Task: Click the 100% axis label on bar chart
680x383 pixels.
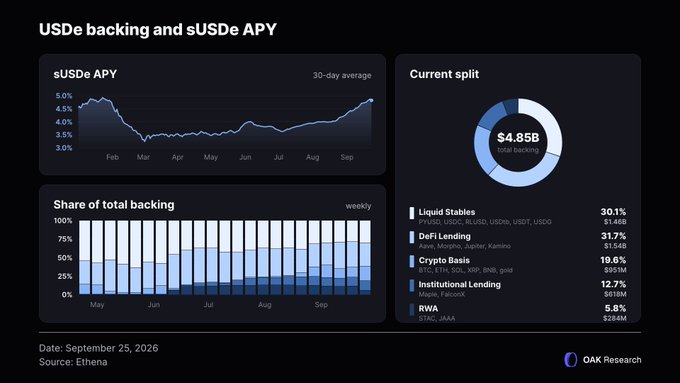Action: click(63, 221)
